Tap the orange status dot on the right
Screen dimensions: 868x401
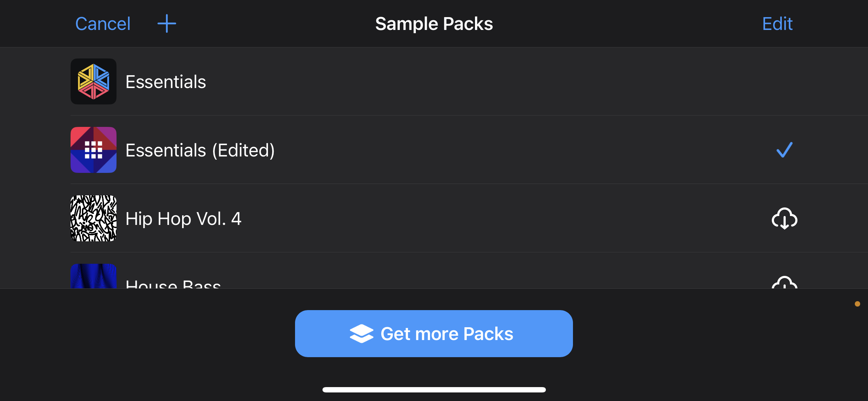tap(857, 304)
